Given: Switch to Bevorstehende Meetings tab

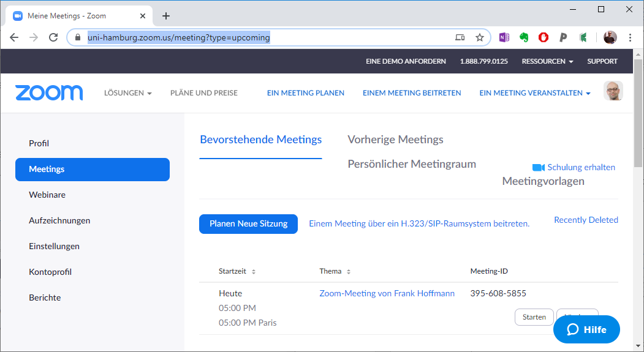Looking at the screenshot, I should pyautogui.click(x=261, y=140).
